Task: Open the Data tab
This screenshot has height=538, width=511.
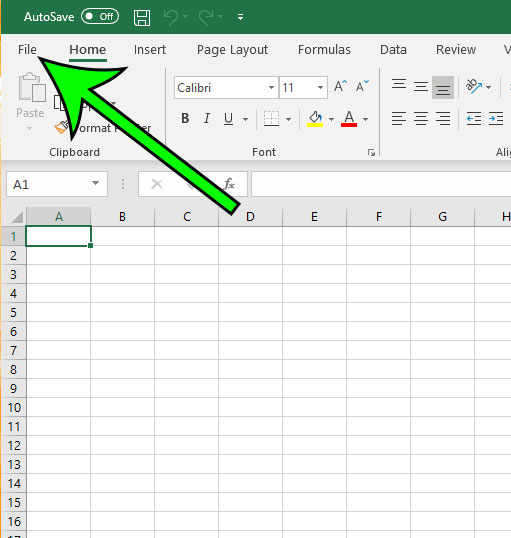Action: point(393,50)
